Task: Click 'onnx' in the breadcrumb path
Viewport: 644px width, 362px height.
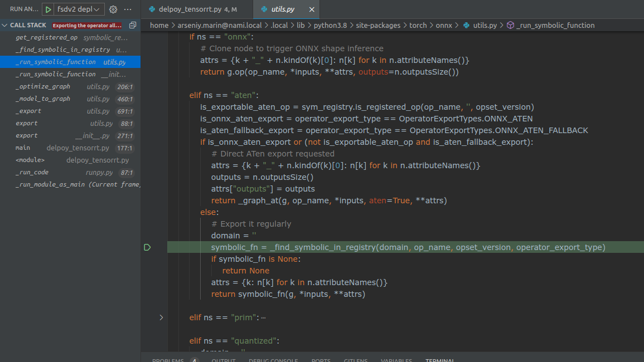Action: (443, 25)
